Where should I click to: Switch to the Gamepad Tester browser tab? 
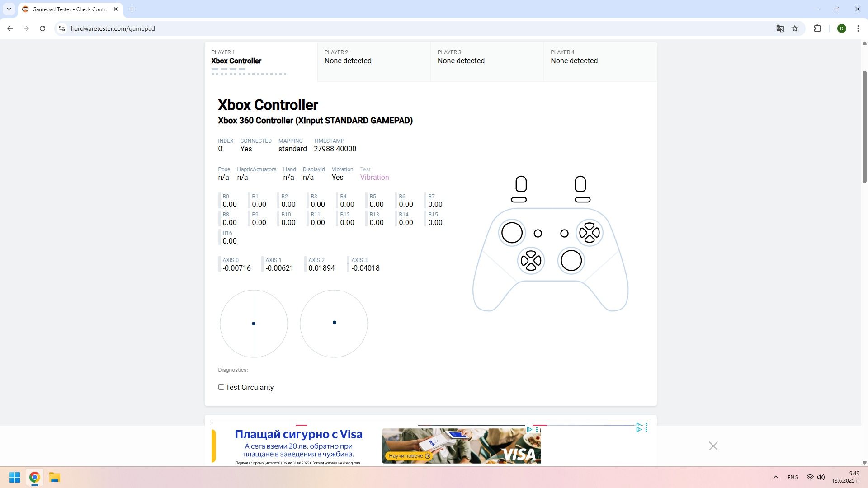[x=70, y=9]
